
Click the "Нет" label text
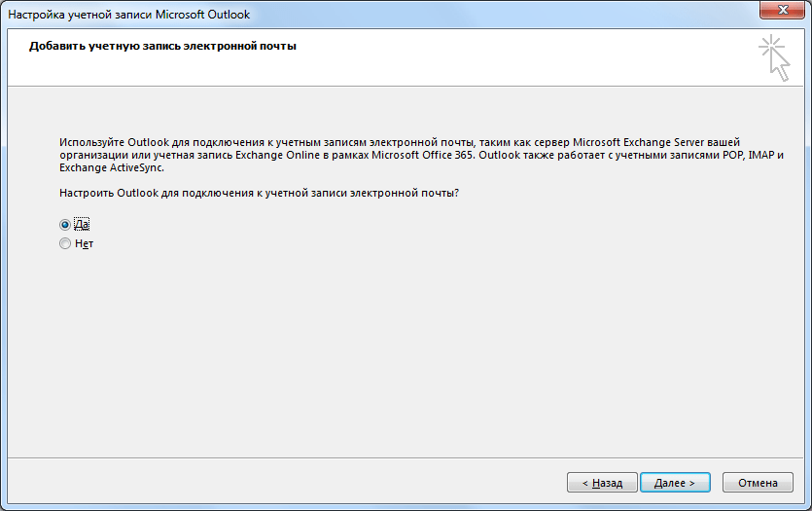click(x=84, y=243)
